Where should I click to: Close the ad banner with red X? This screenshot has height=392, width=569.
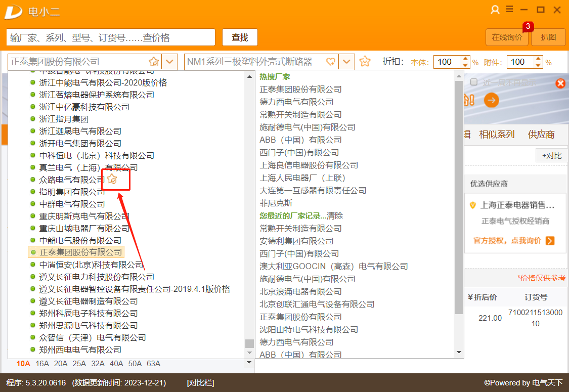point(560,83)
